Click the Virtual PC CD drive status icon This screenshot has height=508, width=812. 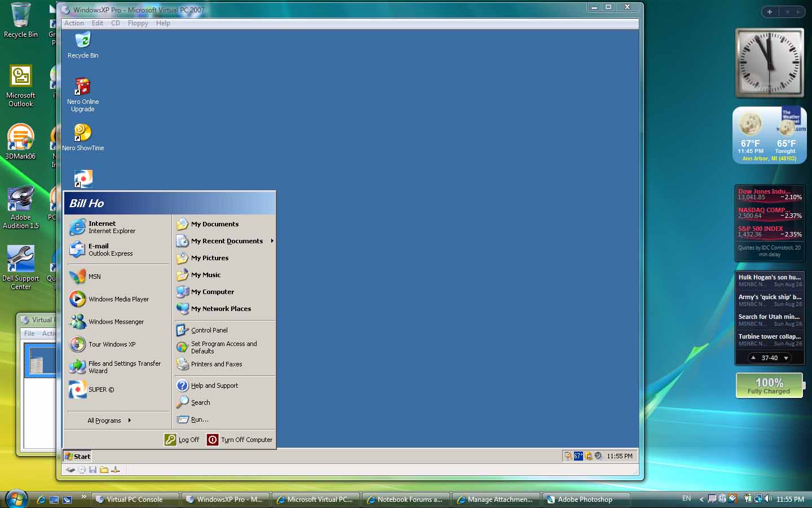[82, 470]
